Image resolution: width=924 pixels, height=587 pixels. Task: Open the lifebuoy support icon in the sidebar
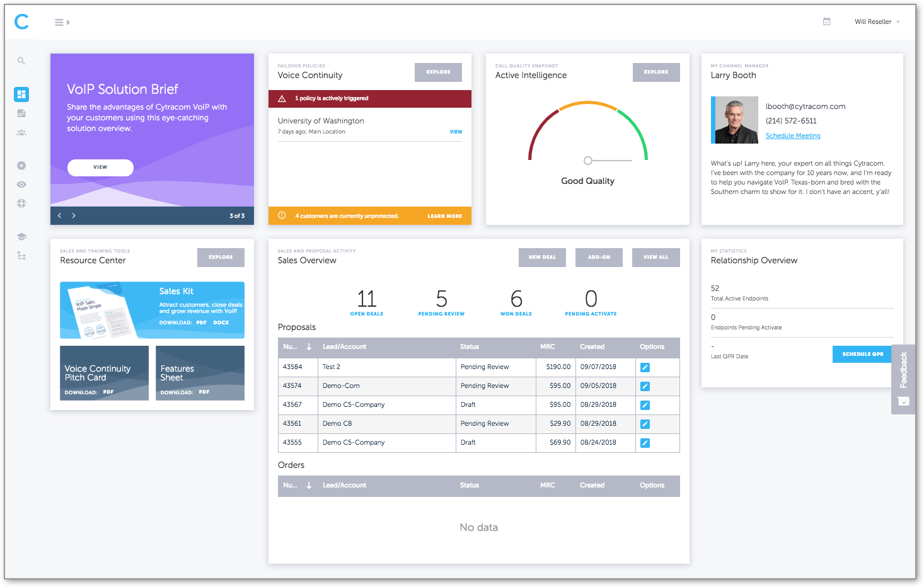[x=21, y=203]
